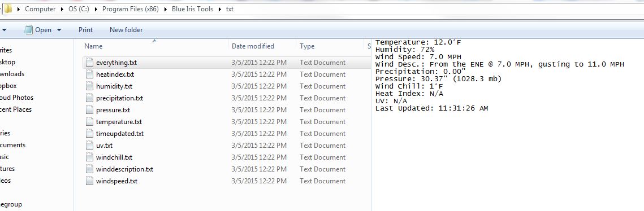
Task: Click the Pressure line in preview pane
Action: [439, 78]
